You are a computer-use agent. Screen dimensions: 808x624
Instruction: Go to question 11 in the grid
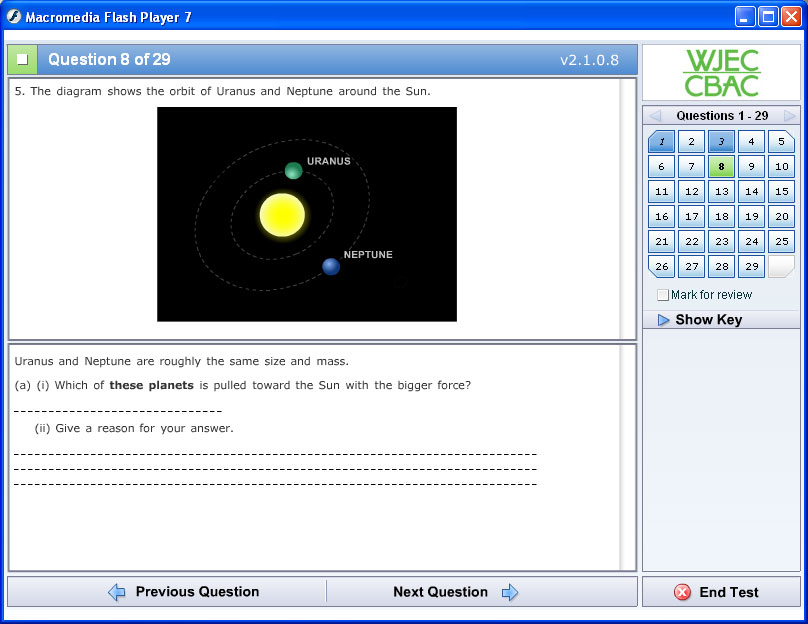tap(662, 192)
